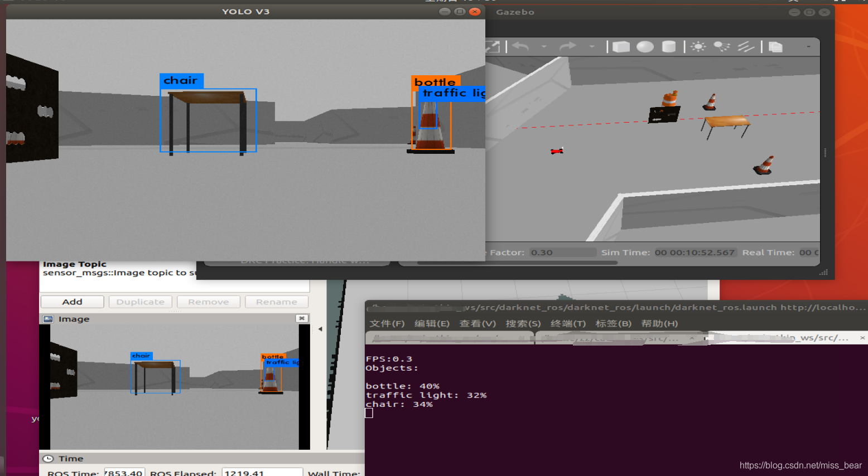Screen dimensions: 868x476
Task: Open the 文件(F) terminal menu
Action: click(x=387, y=323)
